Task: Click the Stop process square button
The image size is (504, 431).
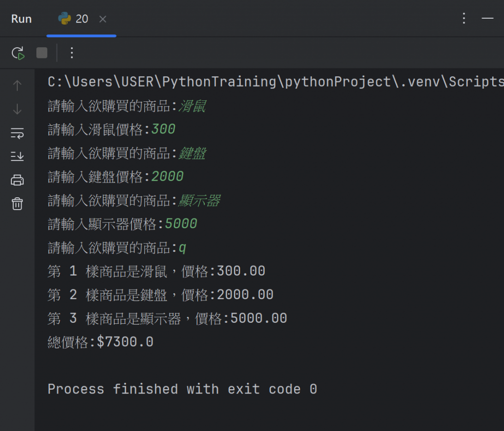Action: point(42,53)
